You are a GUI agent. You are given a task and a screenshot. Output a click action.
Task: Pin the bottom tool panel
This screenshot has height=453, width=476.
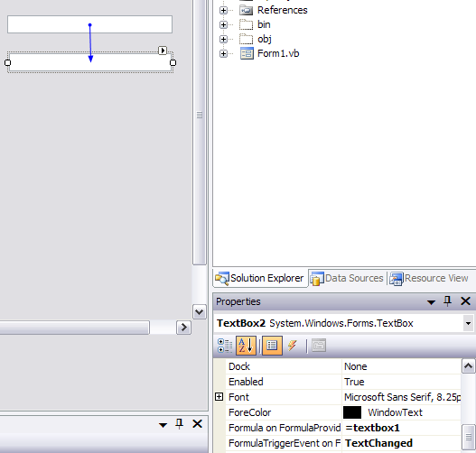pyautogui.click(x=180, y=423)
